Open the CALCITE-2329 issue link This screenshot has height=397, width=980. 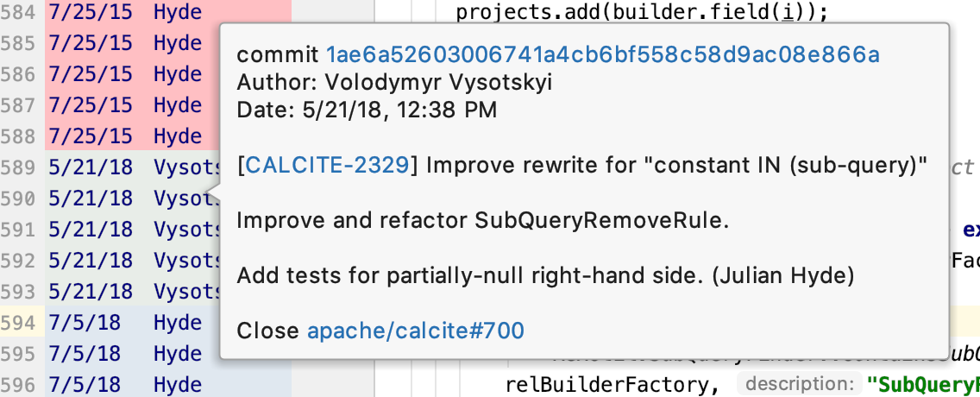pos(328,166)
